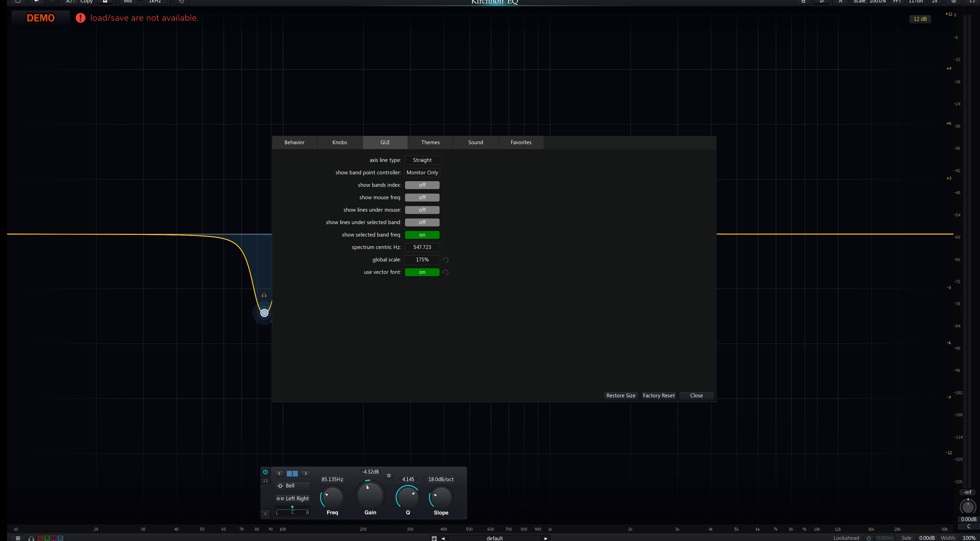
Task: Reset global scale with circular arrow
Action: tap(446, 260)
